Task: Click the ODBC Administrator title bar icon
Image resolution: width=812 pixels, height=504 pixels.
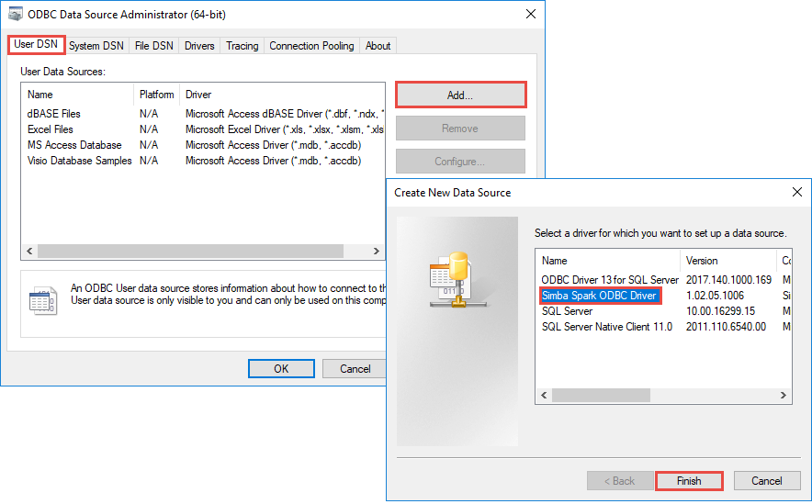Action: (16, 14)
